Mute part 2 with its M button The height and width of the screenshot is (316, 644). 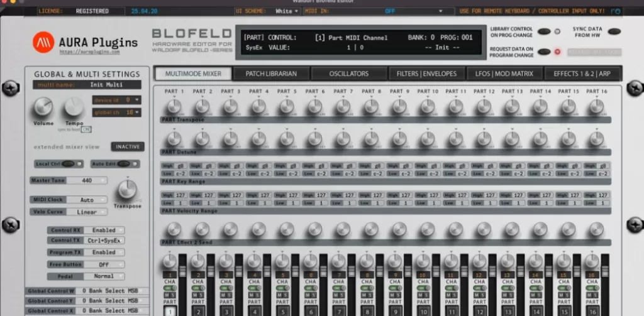click(195, 295)
